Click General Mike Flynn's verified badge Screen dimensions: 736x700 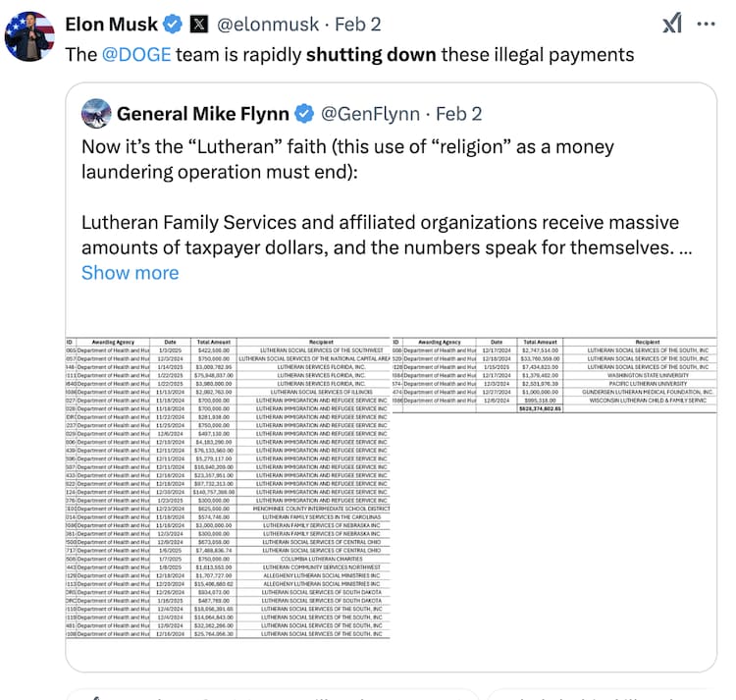304,114
